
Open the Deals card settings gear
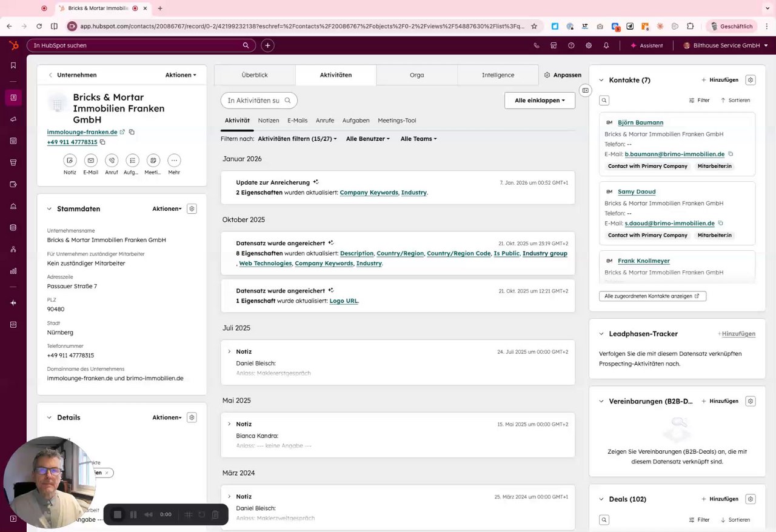pyautogui.click(x=751, y=499)
